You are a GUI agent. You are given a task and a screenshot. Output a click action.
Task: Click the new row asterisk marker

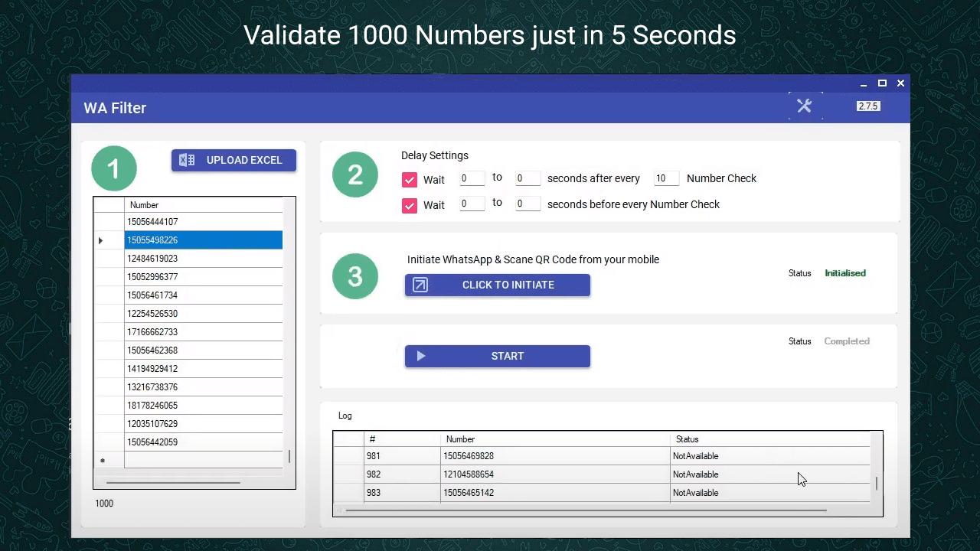pos(103,461)
